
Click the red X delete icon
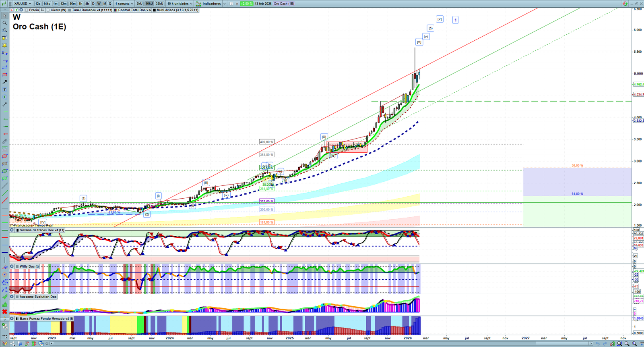(4, 312)
